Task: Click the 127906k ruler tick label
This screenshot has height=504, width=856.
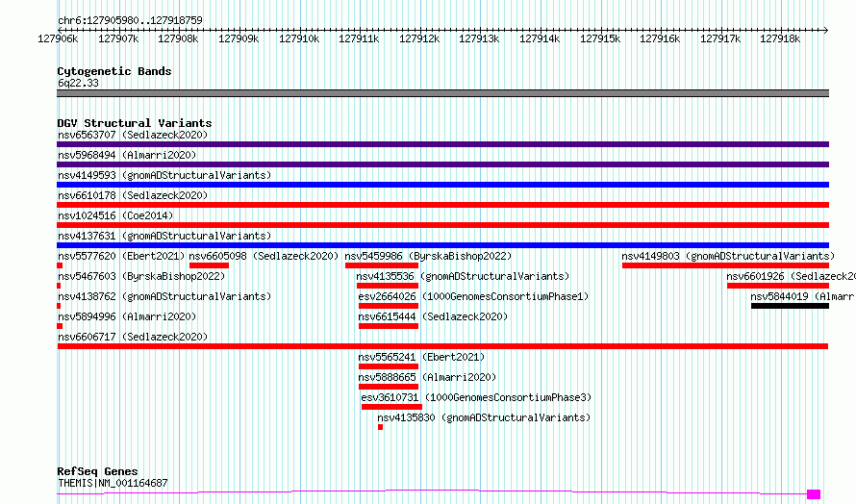Action: (x=58, y=38)
